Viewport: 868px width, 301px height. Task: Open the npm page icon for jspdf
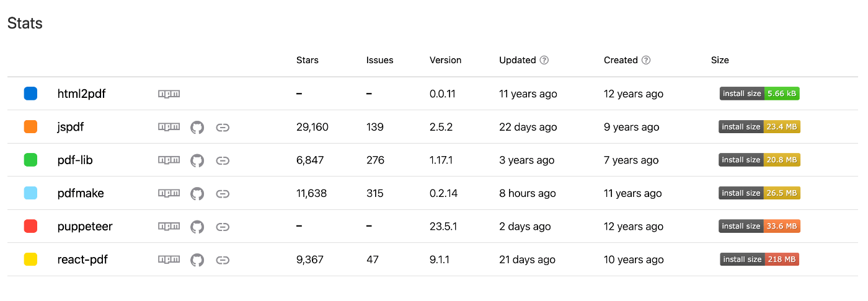(x=169, y=127)
